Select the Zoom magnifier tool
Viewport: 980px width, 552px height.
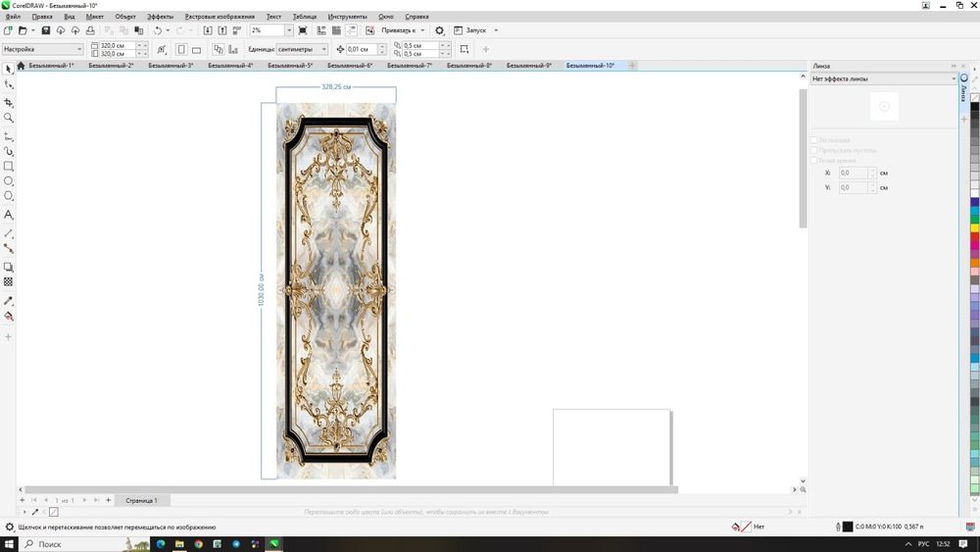point(9,118)
